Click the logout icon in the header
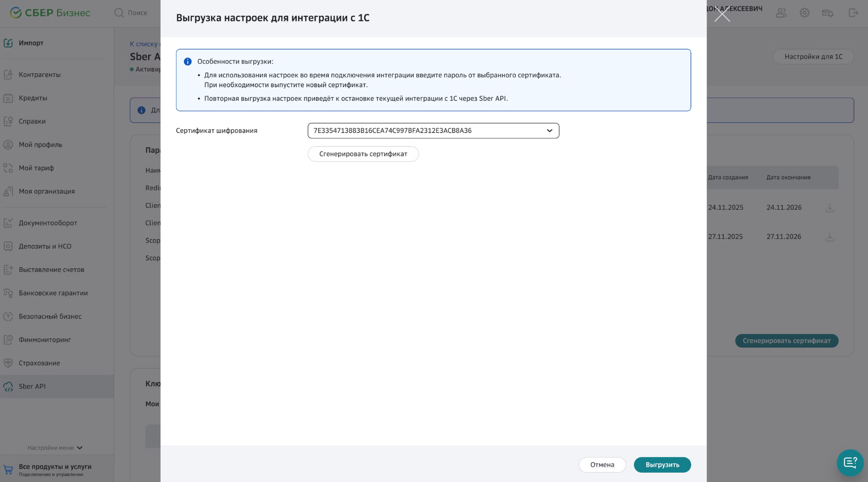 (854, 13)
